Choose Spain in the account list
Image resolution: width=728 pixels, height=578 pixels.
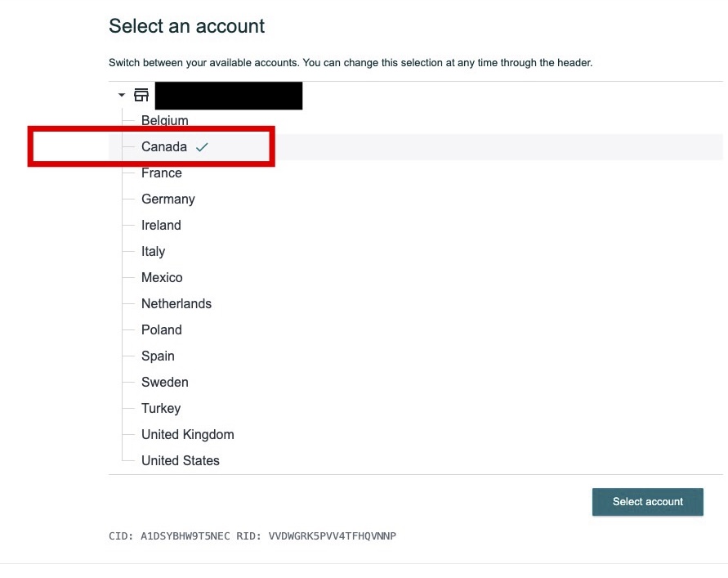click(158, 356)
